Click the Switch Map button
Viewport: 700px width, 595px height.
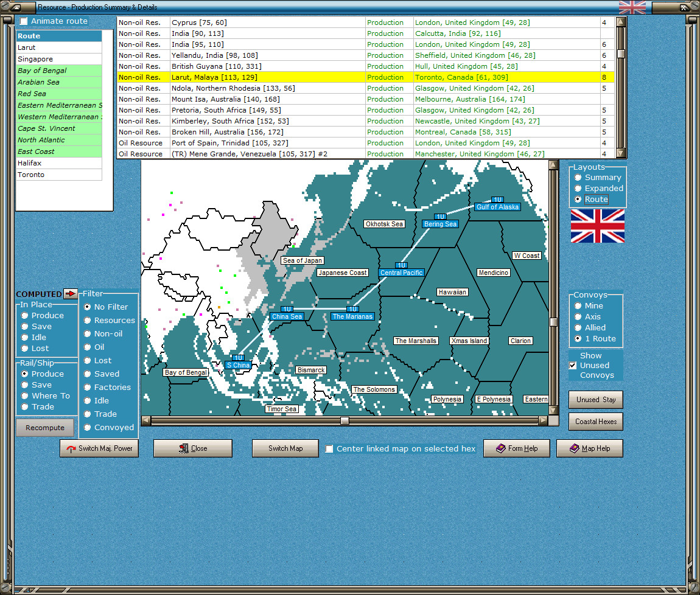tap(285, 448)
